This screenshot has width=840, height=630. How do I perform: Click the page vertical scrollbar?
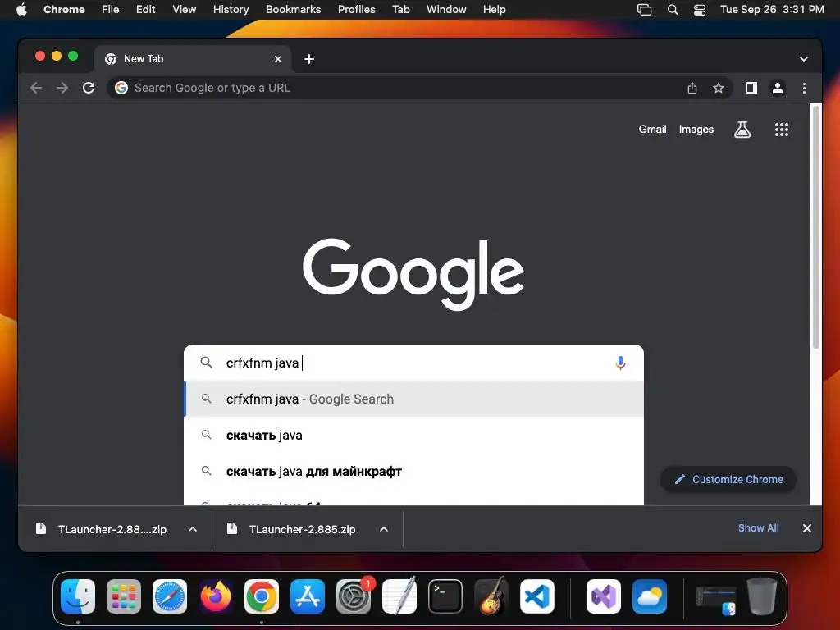coord(816,228)
